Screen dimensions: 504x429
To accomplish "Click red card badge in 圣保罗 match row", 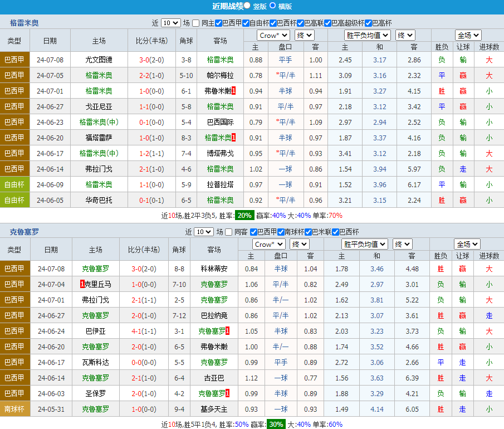I will coord(228,393).
